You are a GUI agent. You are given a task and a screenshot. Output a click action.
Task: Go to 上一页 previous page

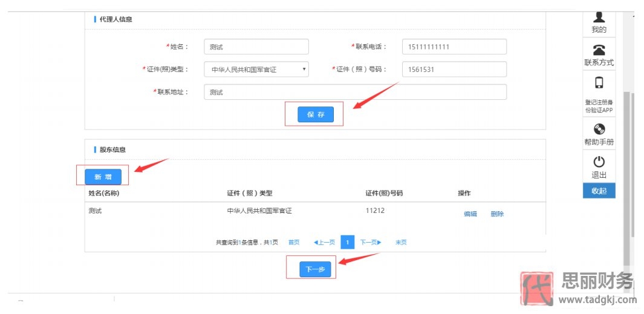tap(324, 242)
